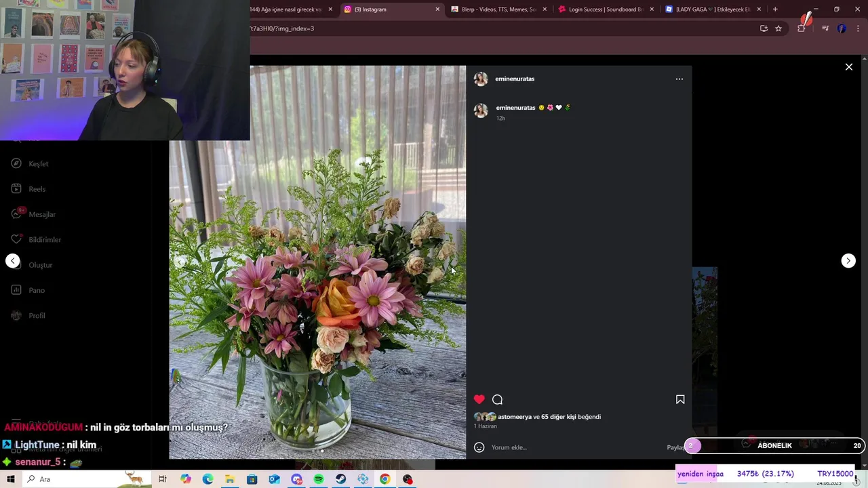
Task: Bookmark this page with the star icon
Action: [x=778, y=28]
